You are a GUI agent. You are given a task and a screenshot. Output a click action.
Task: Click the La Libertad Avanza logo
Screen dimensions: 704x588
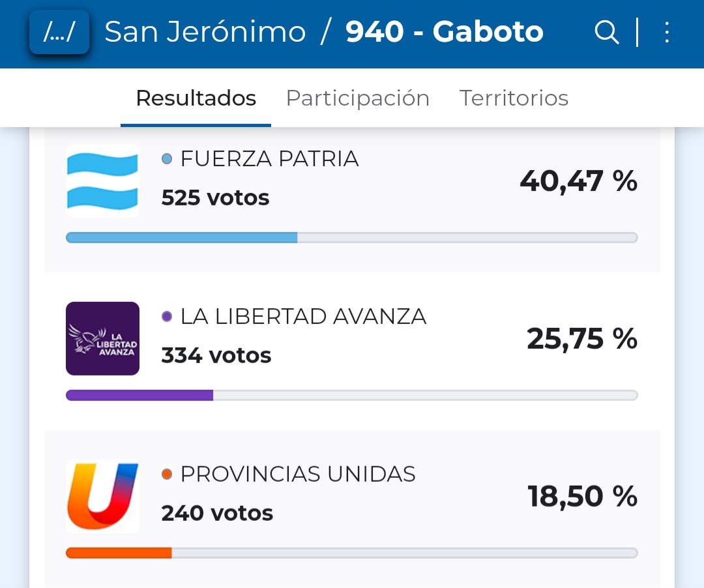click(x=102, y=338)
